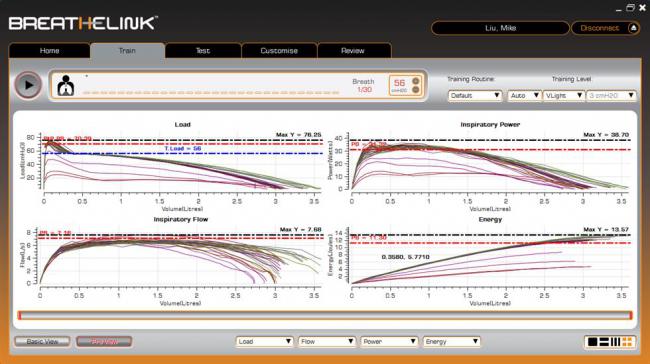
Task: Open the Flow chart selector dropdown
Action: (x=327, y=342)
